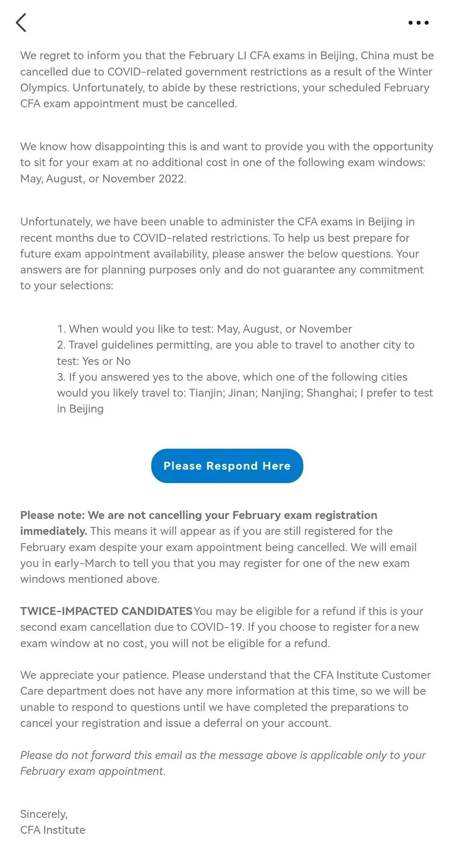This screenshot has height=868, width=450.
Task: Click the 'early-March' line in the note paragraph
Action: tap(214, 563)
